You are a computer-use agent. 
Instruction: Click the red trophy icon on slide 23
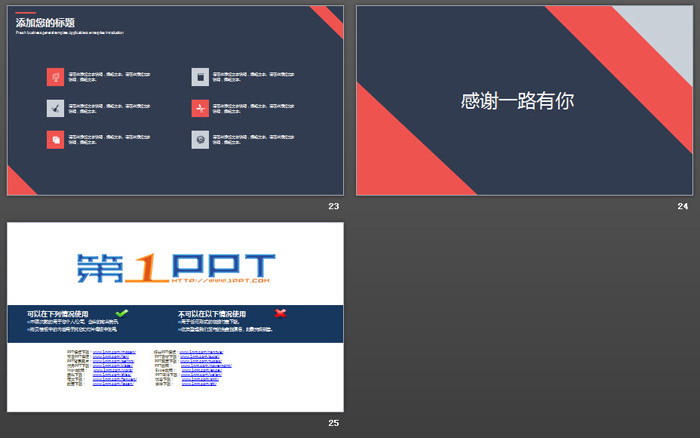pos(55,76)
